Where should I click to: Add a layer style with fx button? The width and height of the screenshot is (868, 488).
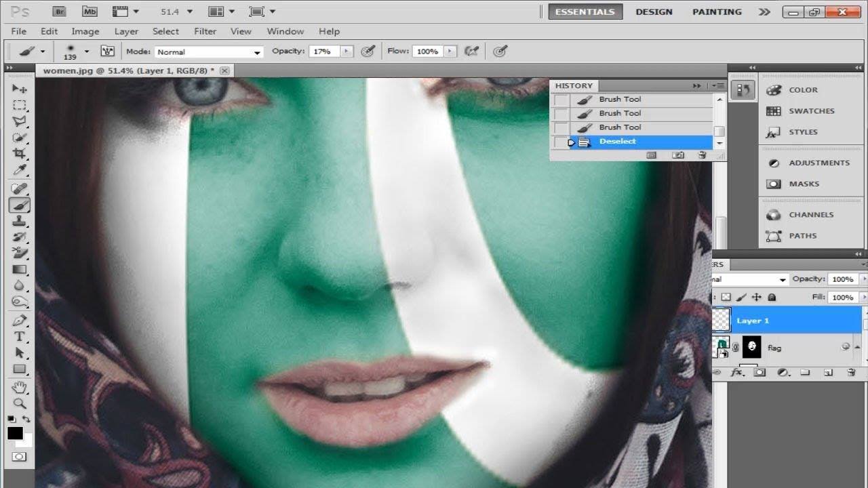pyautogui.click(x=737, y=373)
